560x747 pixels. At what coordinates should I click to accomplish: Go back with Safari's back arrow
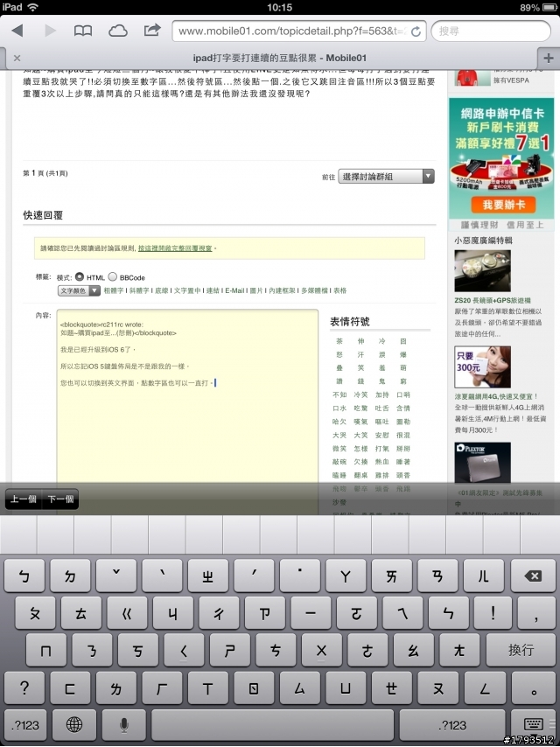(x=17, y=31)
